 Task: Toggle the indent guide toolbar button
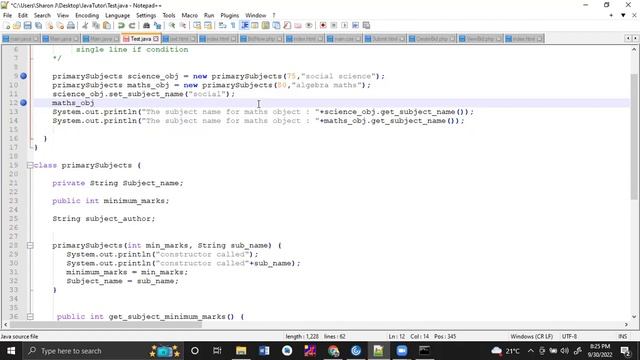click(x=244, y=25)
